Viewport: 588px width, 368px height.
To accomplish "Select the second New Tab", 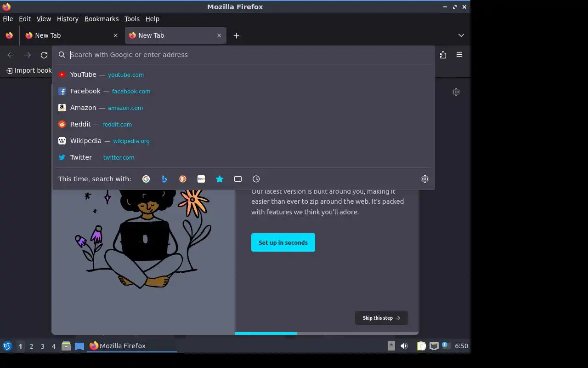I will click(175, 35).
